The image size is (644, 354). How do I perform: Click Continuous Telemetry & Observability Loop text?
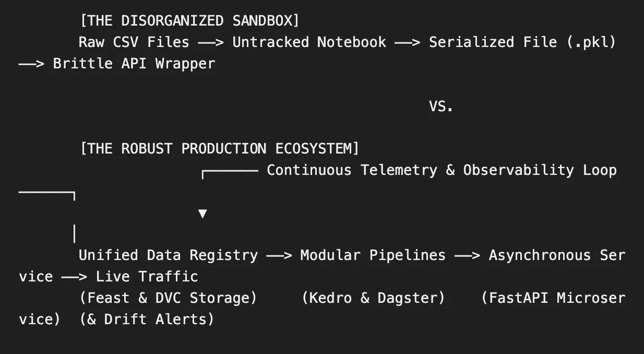click(442, 170)
